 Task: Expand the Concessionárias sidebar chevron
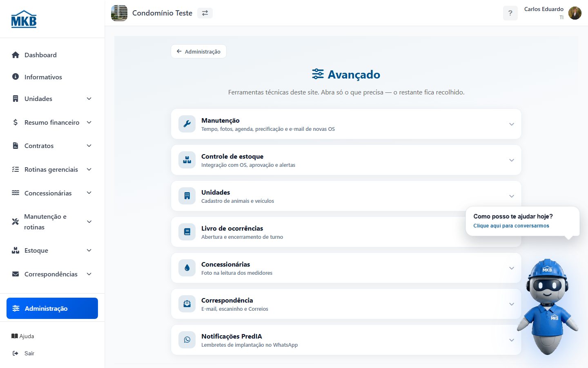click(89, 193)
